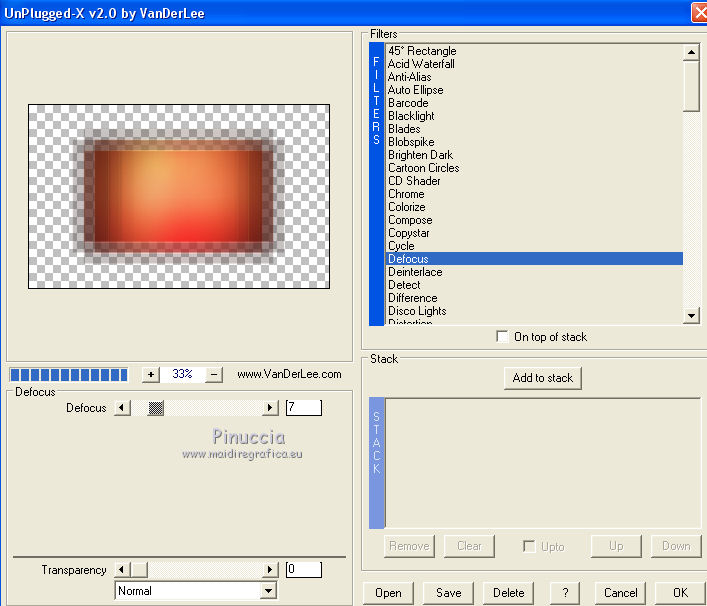Screen dimensions: 707x606
Task: Click the Defocus value field showing 7
Action: pos(304,408)
